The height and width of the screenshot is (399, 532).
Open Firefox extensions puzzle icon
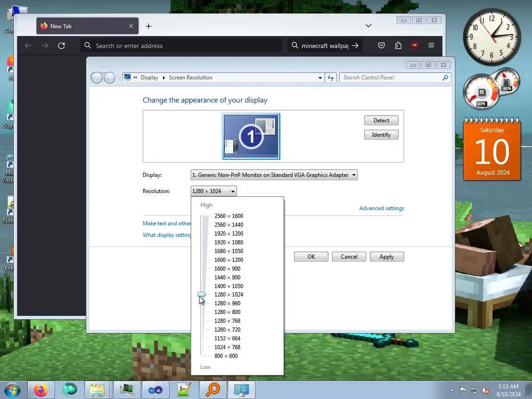(x=399, y=45)
